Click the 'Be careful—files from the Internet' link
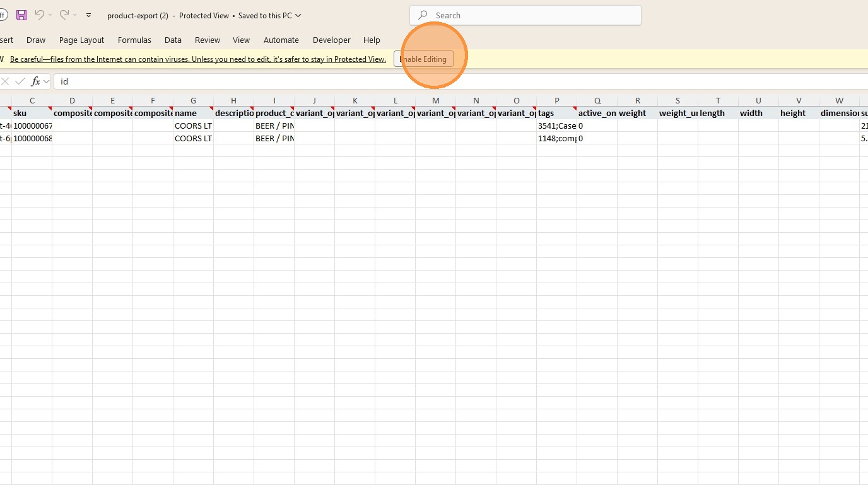The width and height of the screenshot is (868, 485). coord(198,59)
